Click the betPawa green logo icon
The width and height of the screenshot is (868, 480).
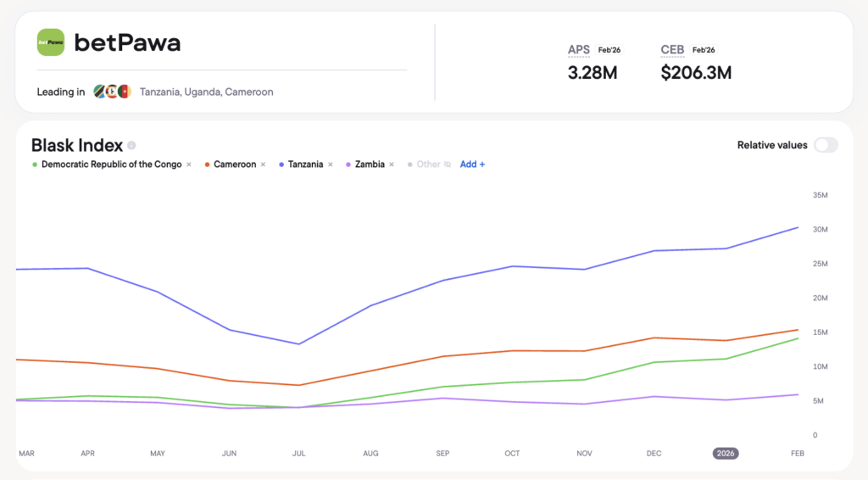tap(51, 42)
